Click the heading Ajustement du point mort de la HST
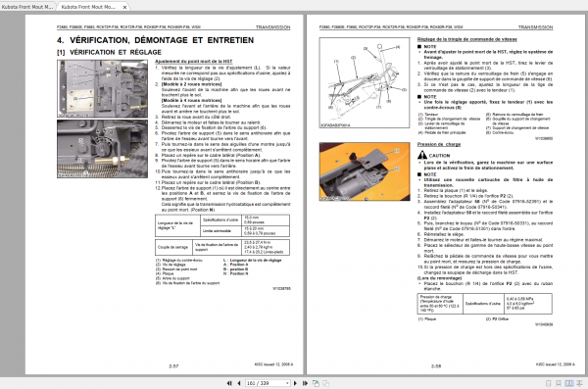 (193, 61)
